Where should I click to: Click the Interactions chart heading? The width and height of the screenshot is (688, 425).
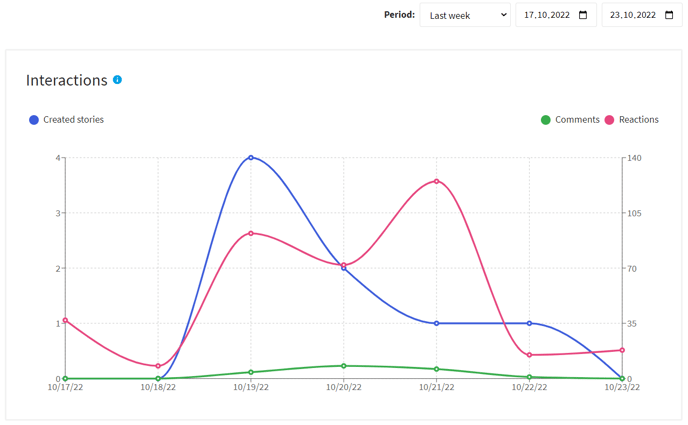pyautogui.click(x=67, y=80)
